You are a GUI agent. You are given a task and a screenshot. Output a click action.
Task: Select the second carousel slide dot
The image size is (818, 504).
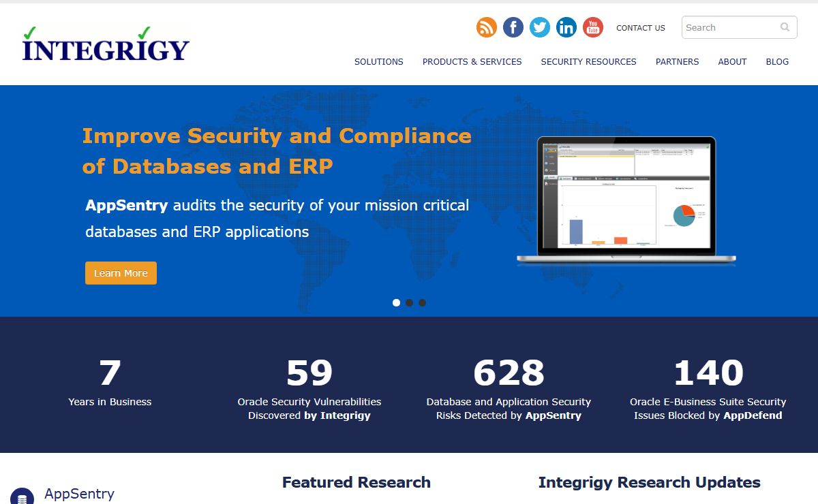[x=409, y=302]
